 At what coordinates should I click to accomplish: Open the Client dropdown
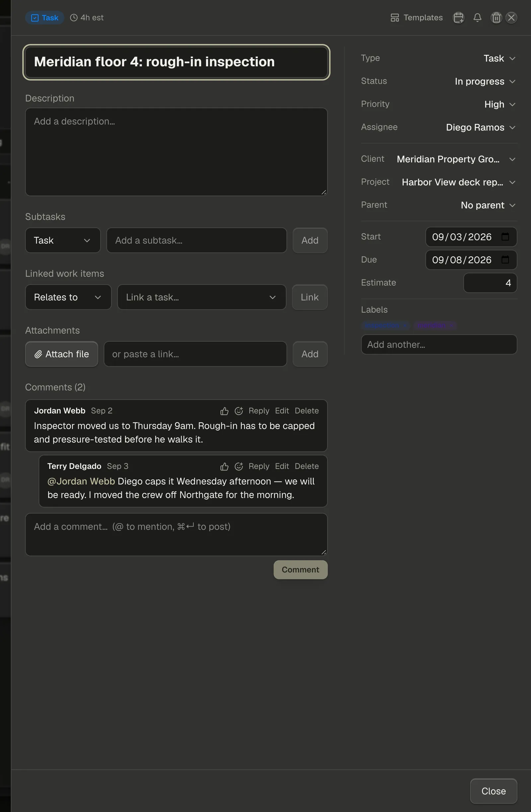click(x=456, y=159)
